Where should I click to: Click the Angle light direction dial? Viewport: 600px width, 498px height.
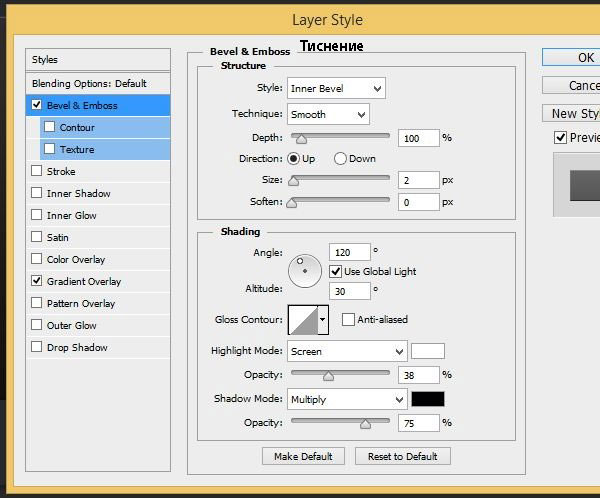304,270
